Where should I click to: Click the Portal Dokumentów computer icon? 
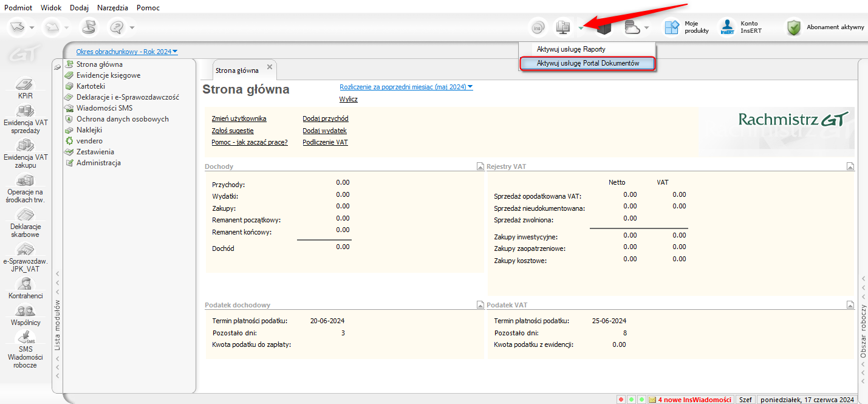[x=562, y=27]
